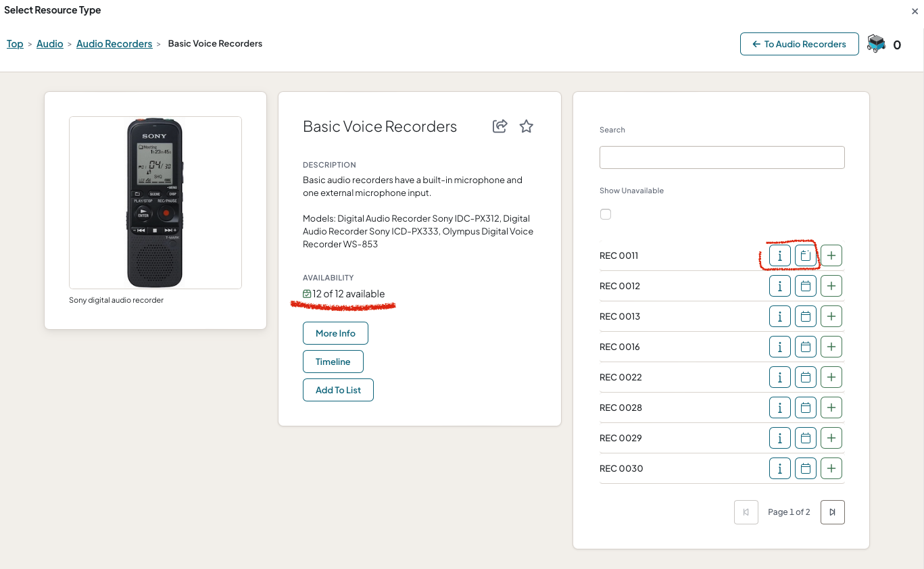View calendar for REC 0030

pos(806,468)
